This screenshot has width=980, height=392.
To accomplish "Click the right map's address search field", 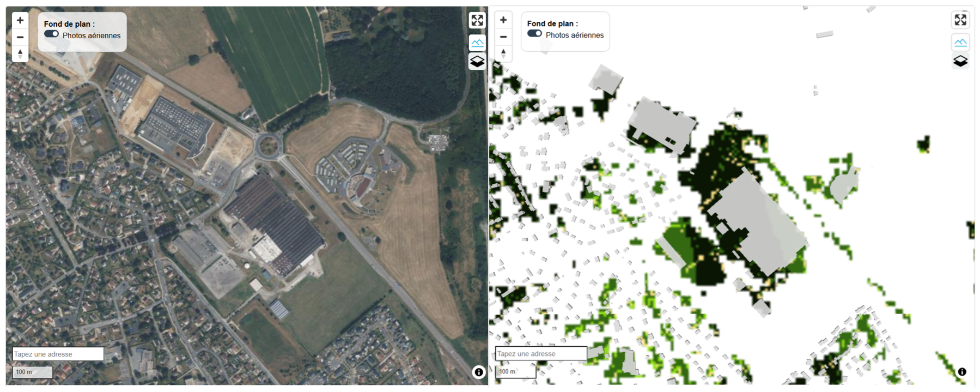I will [541, 353].
